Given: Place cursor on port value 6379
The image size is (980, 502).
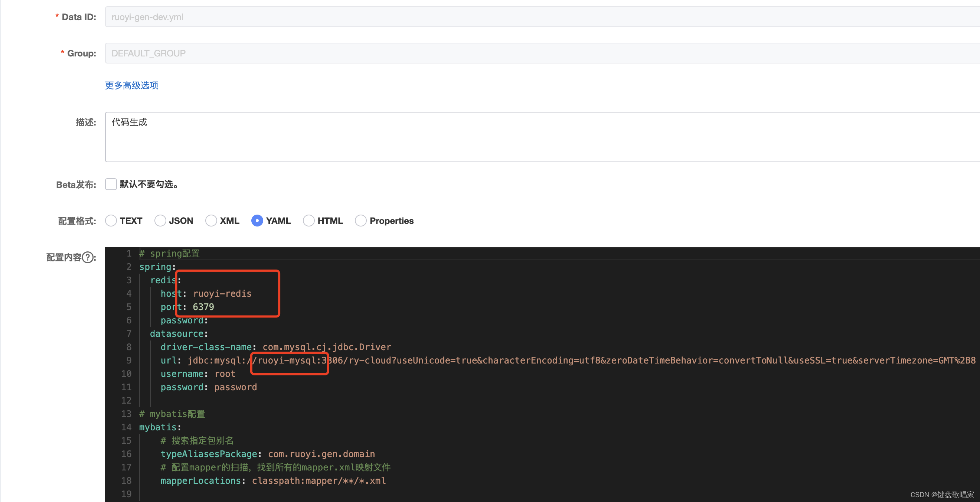Looking at the screenshot, I should click(203, 307).
